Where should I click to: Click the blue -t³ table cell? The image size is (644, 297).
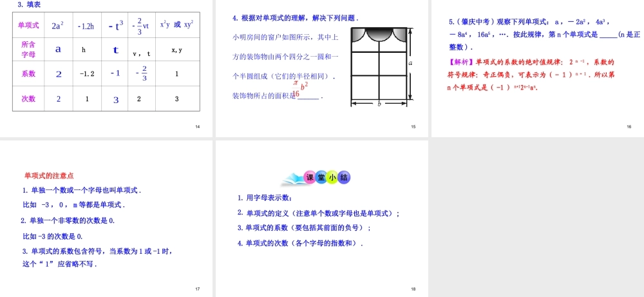[x=115, y=25]
